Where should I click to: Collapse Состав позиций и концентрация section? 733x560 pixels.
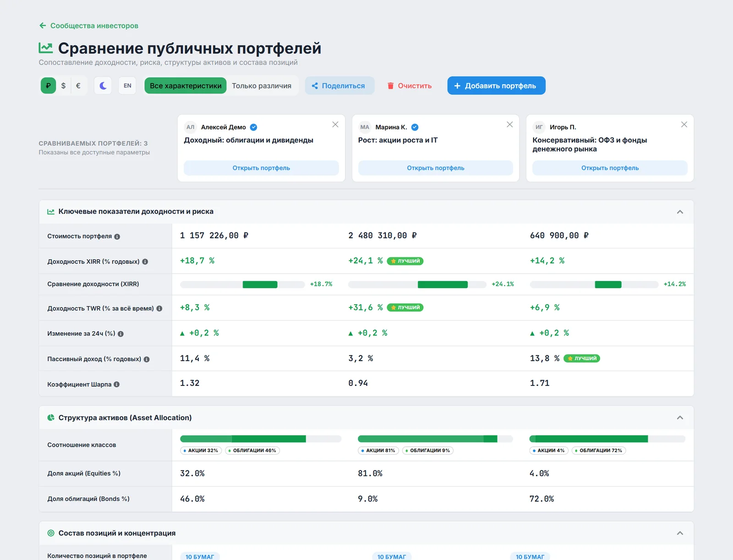tap(680, 533)
